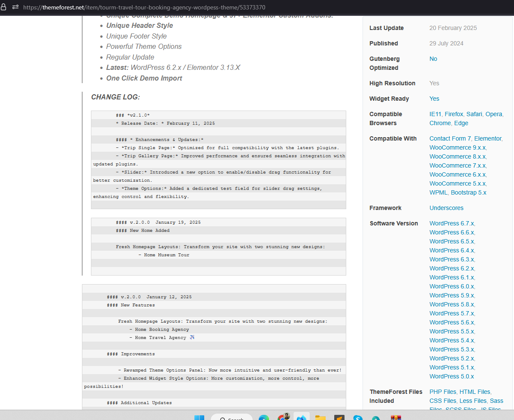The height and width of the screenshot is (420, 514).
Task: Open the Windows Start menu
Action: coord(200,418)
